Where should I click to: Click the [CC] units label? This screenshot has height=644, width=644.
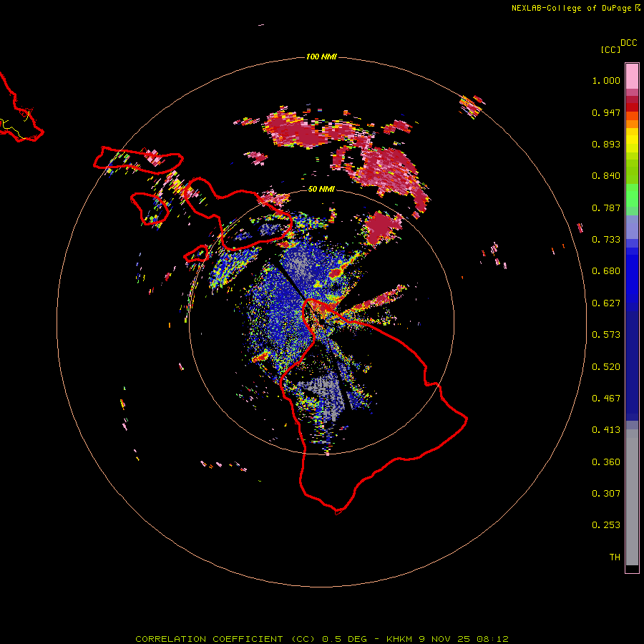611,49
